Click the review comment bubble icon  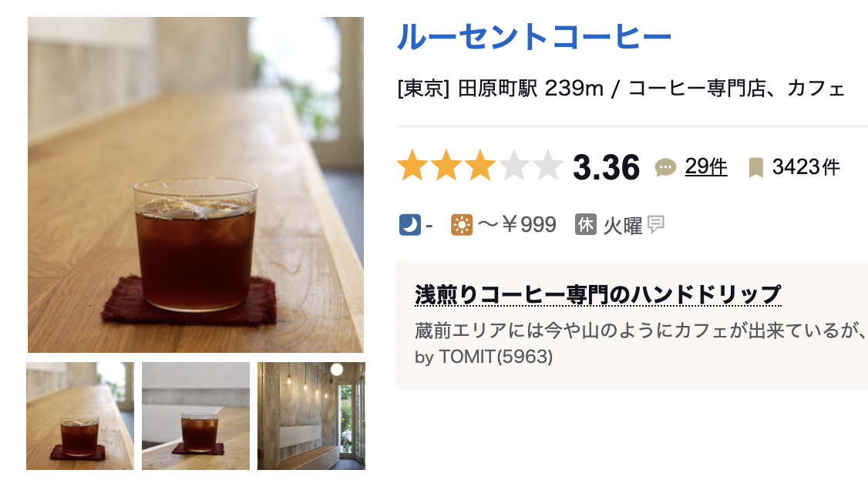(665, 168)
